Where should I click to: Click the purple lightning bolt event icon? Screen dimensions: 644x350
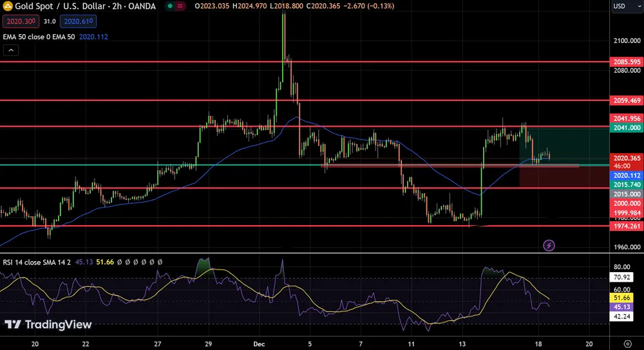coord(549,245)
